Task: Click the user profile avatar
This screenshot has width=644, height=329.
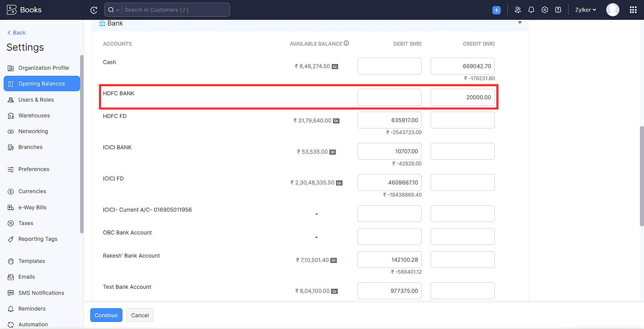Action: pos(612,10)
